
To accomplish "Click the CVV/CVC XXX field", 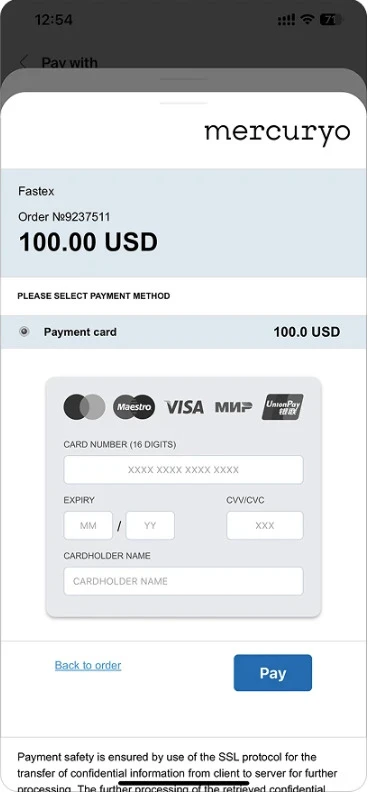I will point(265,525).
